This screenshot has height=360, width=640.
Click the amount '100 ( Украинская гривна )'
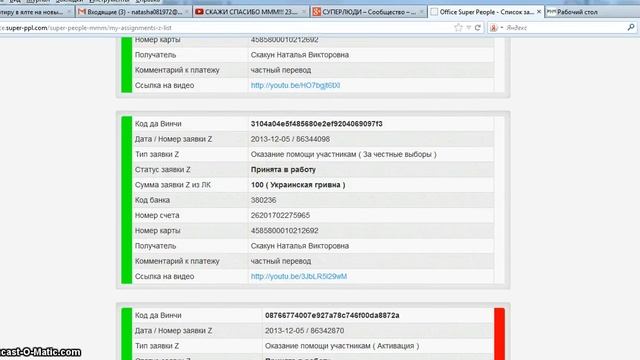[x=298, y=185]
